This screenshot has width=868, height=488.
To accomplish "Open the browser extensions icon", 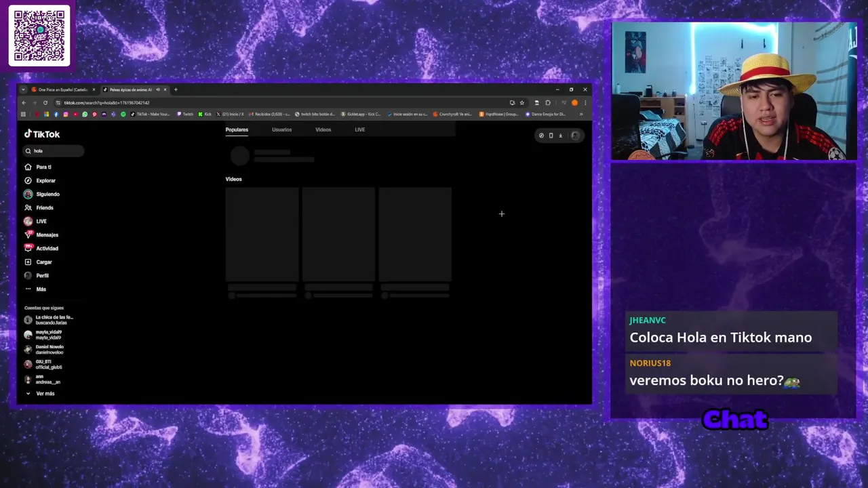I will (548, 103).
